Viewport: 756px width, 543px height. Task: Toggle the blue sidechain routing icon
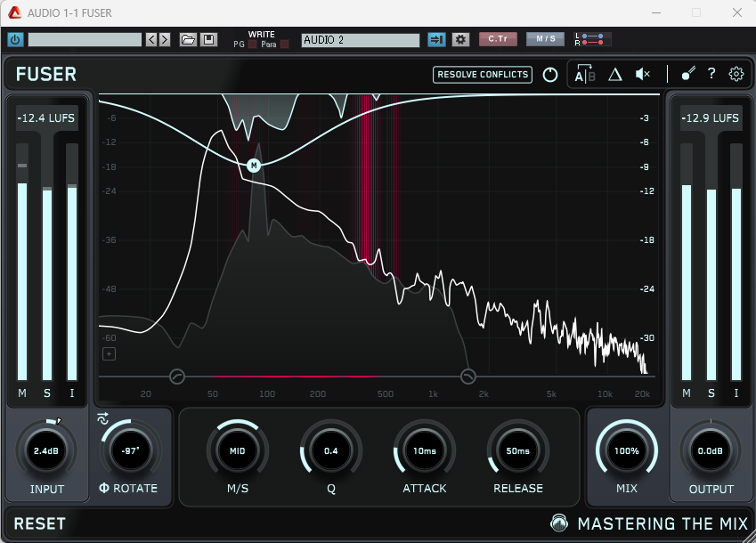(x=436, y=39)
